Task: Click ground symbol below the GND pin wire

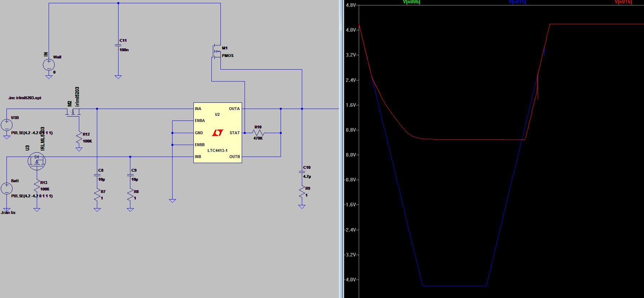Action: (172, 200)
